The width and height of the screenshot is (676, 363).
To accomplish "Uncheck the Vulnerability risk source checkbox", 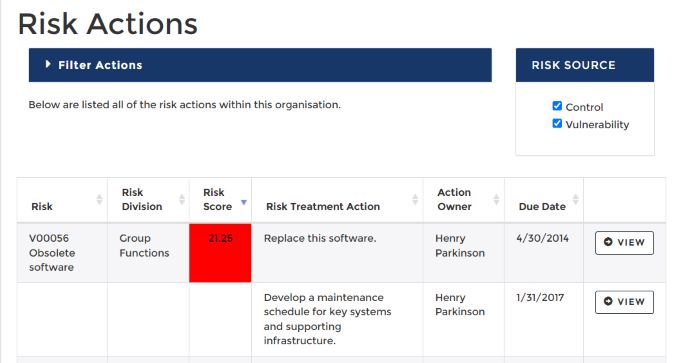I will pyautogui.click(x=557, y=124).
